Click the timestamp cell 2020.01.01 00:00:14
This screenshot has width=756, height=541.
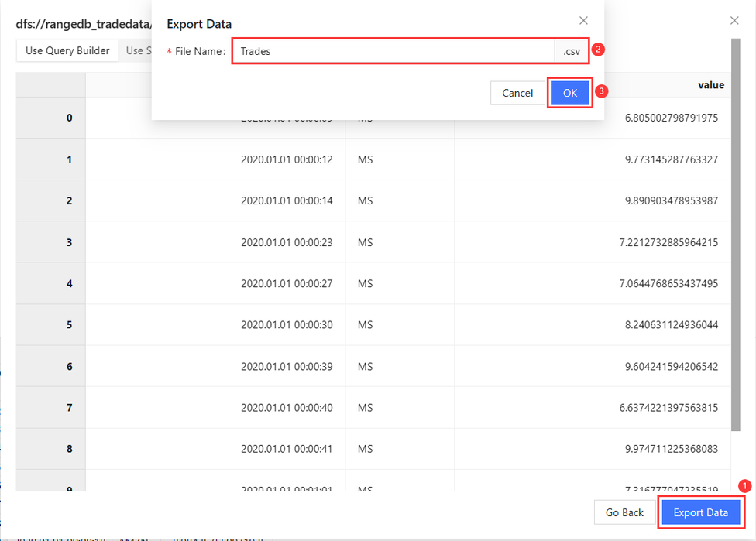287,200
